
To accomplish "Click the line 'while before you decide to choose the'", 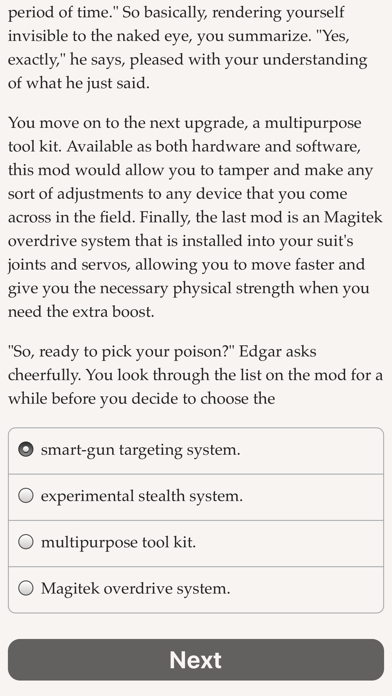I will 142,399.
